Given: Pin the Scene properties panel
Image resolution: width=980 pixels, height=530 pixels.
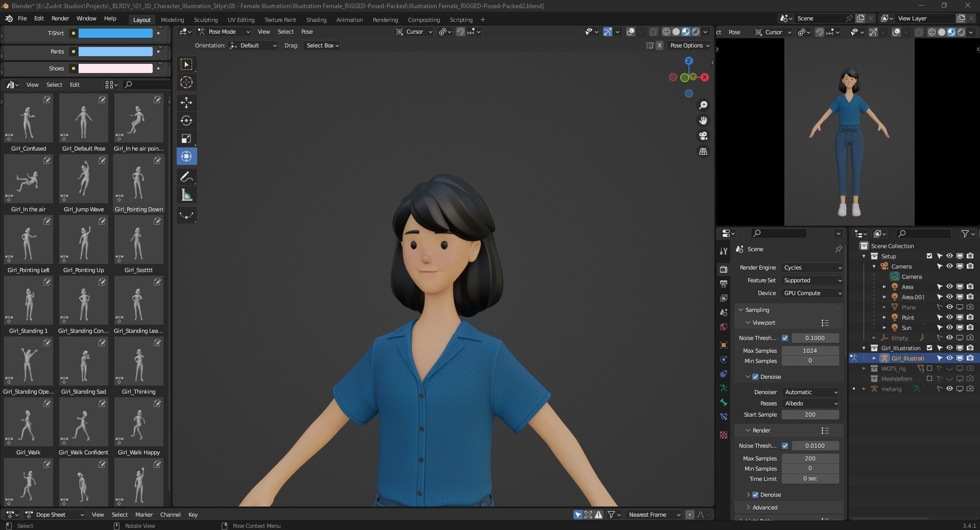Looking at the screenshot, I should 838,249.
